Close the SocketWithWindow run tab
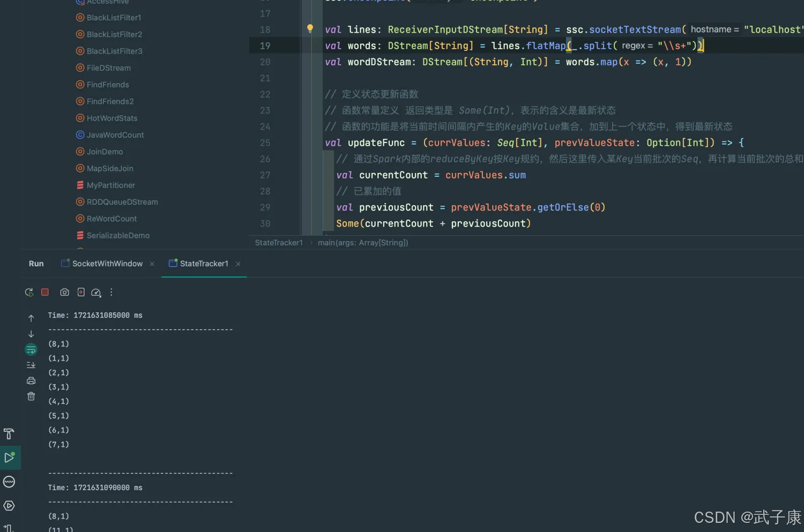The width and height of the screenshot is (804, 532). [152, 264]
